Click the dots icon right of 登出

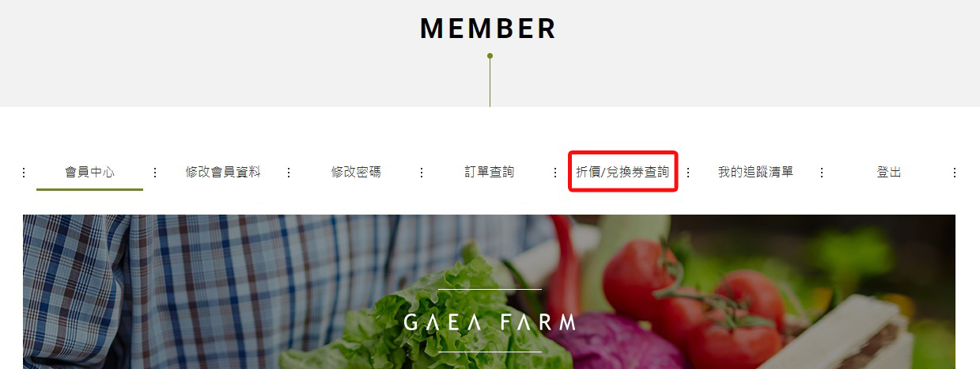point(955,173)
